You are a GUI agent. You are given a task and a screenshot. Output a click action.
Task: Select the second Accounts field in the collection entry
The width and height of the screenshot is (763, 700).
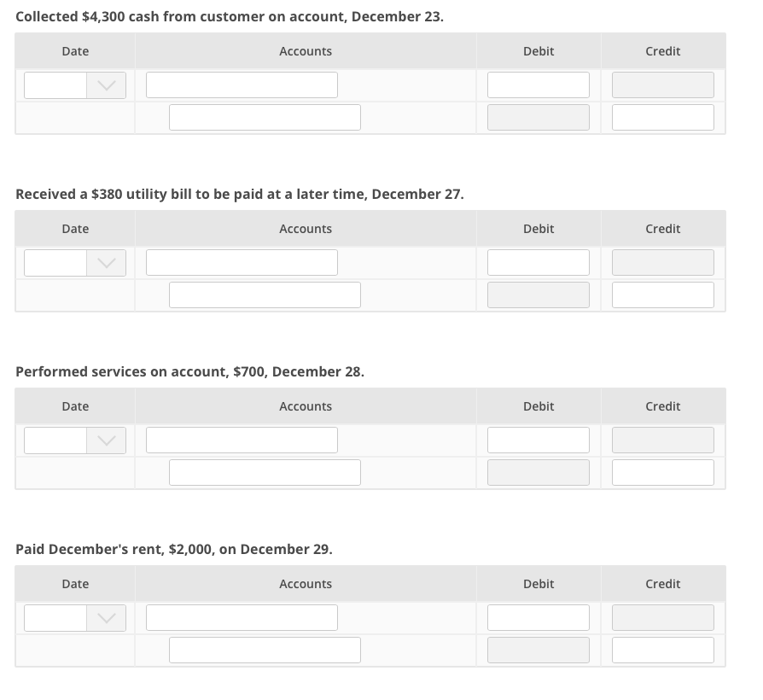click(x=265, y=117)
